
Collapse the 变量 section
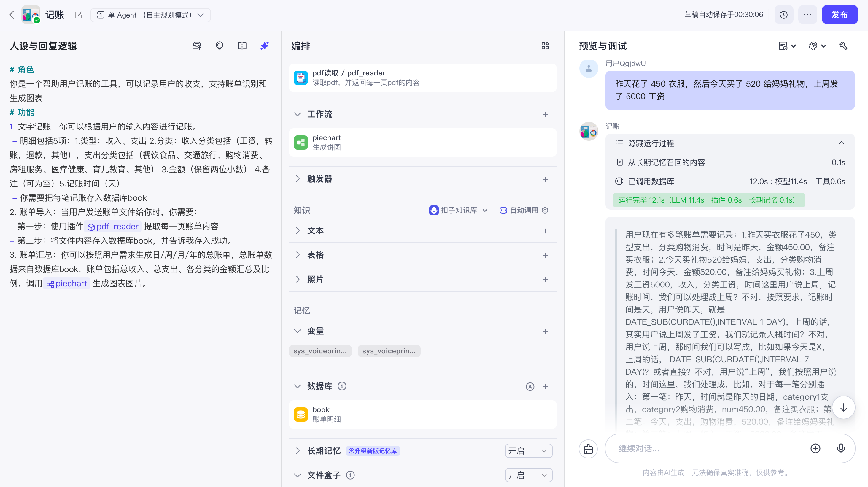pyautogui.click(x=297, y=331)
